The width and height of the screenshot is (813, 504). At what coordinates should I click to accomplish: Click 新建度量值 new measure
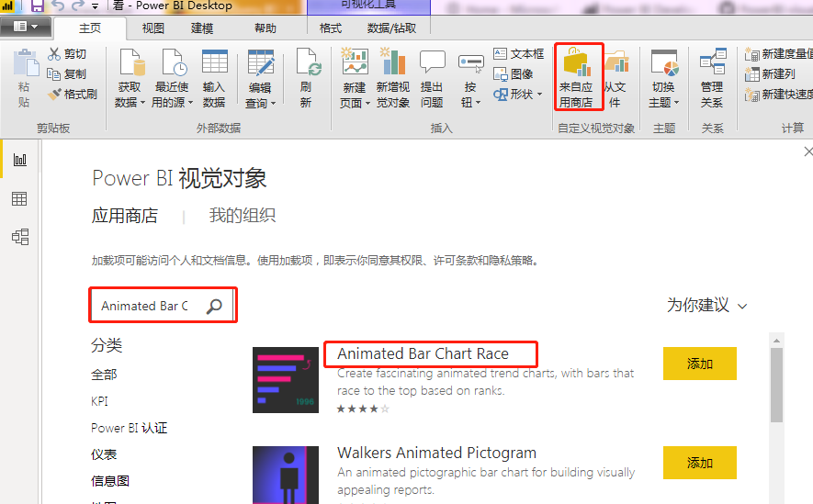[x=779, y=54]
